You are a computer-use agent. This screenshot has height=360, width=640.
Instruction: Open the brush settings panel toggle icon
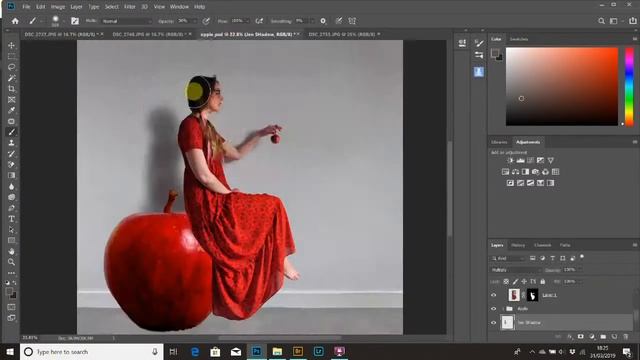click(75, 21)
